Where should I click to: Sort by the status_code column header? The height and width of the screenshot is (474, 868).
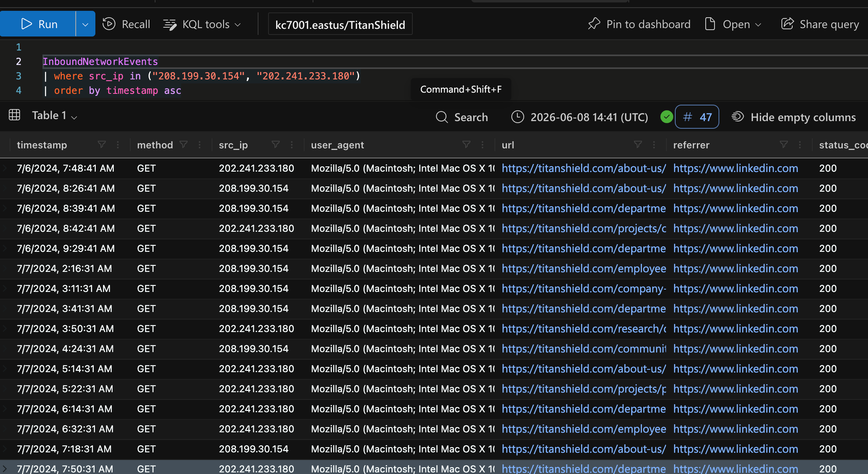(x=843, y=145)
